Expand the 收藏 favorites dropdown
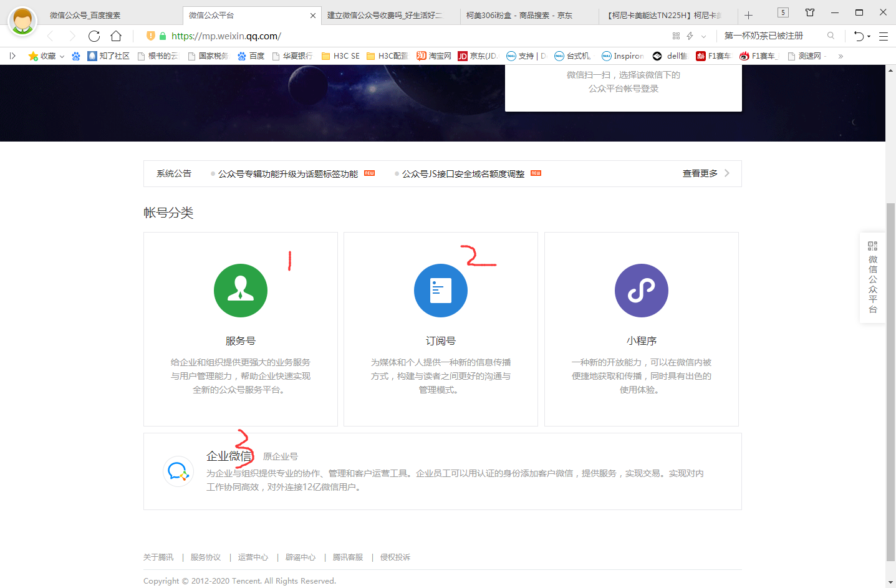The image size is (896, 588). coord(62,56)
